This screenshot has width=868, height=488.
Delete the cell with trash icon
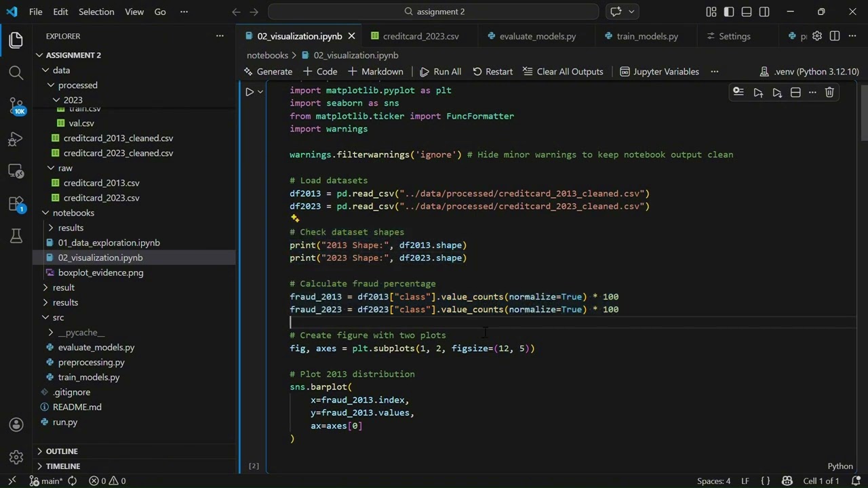(829, 92)
